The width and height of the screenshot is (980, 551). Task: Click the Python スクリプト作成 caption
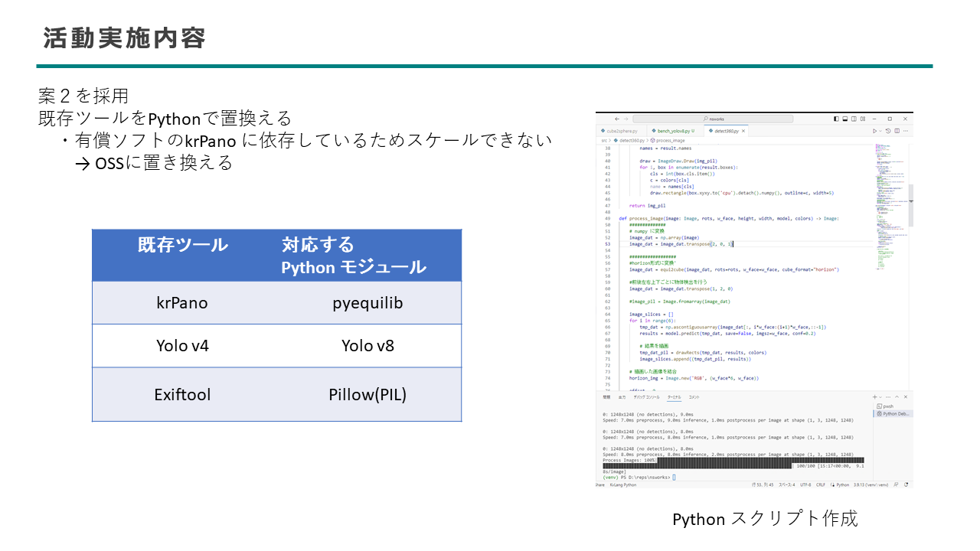765,519
